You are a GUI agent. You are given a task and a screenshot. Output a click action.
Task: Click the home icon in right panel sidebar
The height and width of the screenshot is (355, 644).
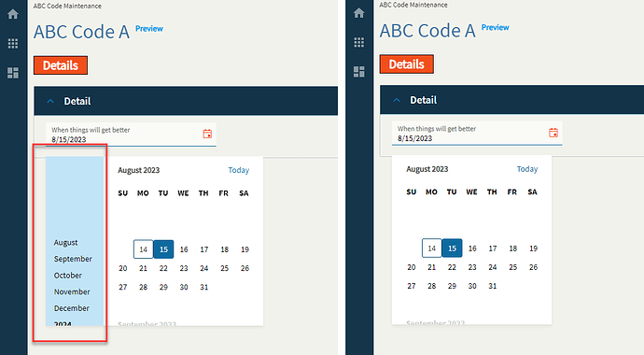coord(359,13)
